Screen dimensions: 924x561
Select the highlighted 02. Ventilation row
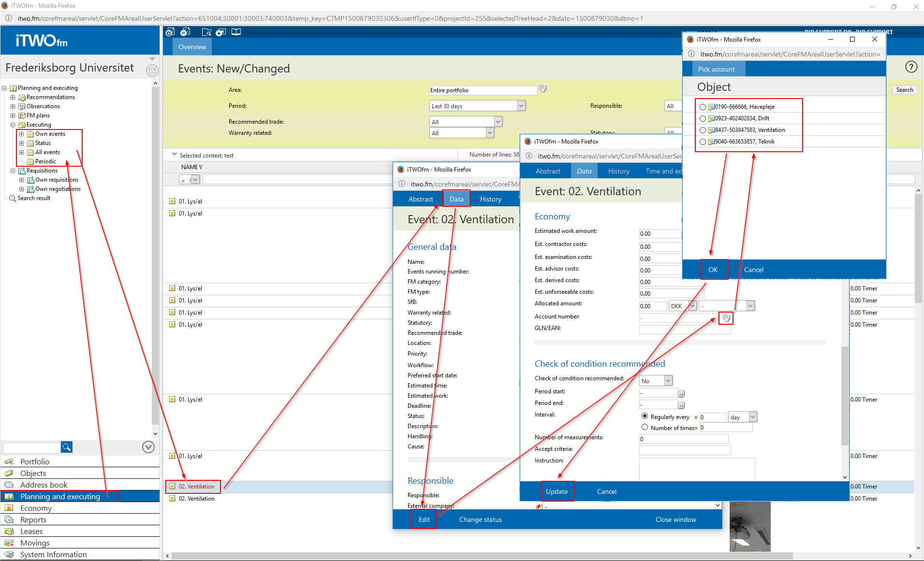[196, 487]
